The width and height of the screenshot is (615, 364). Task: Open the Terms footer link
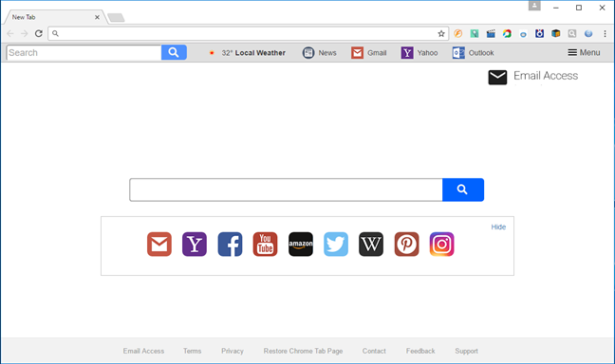click(192, 351)
